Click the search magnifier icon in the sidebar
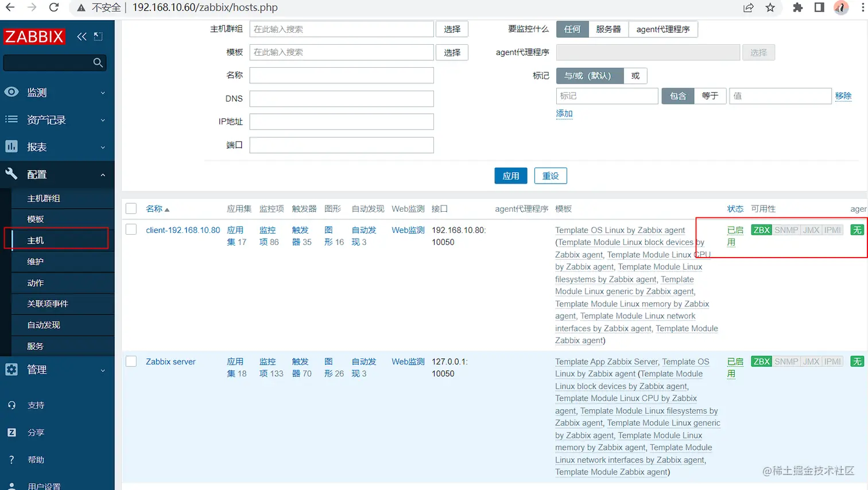 [x=98, y=63]
